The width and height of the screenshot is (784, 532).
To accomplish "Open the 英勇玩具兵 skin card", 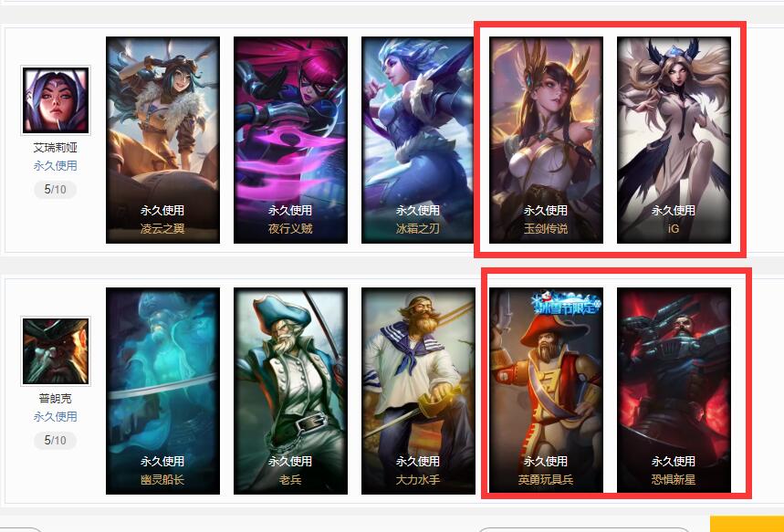I will pyautogui.click(x=546, y=391).
